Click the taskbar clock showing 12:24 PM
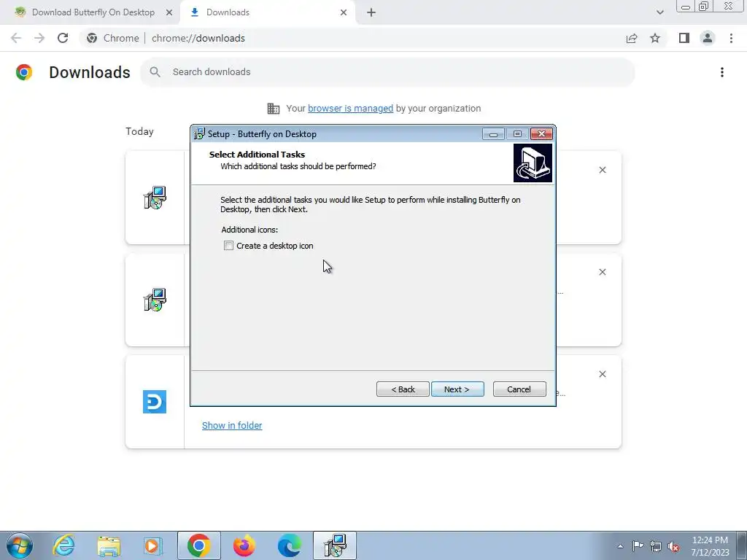 [710, 545]
